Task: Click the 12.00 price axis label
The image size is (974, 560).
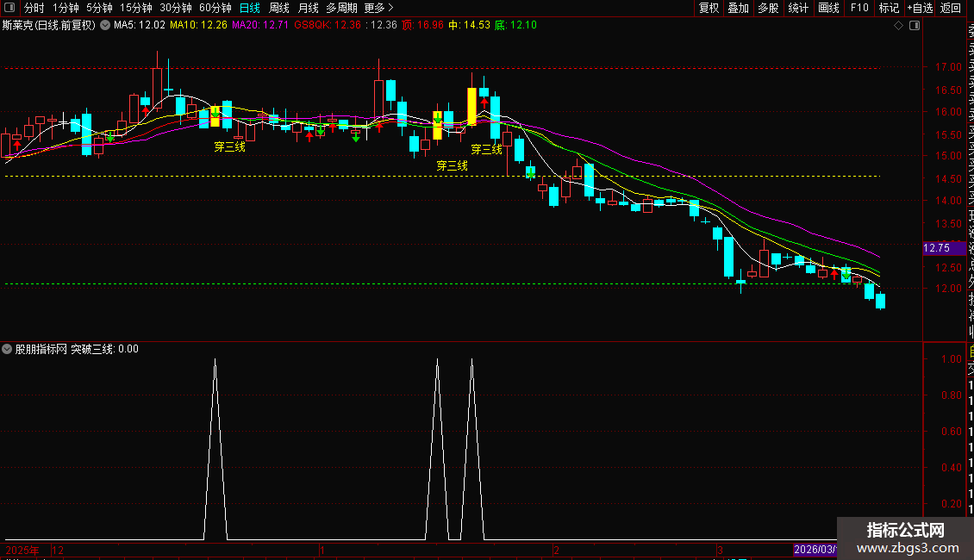Action: click(x=948, y=289)
